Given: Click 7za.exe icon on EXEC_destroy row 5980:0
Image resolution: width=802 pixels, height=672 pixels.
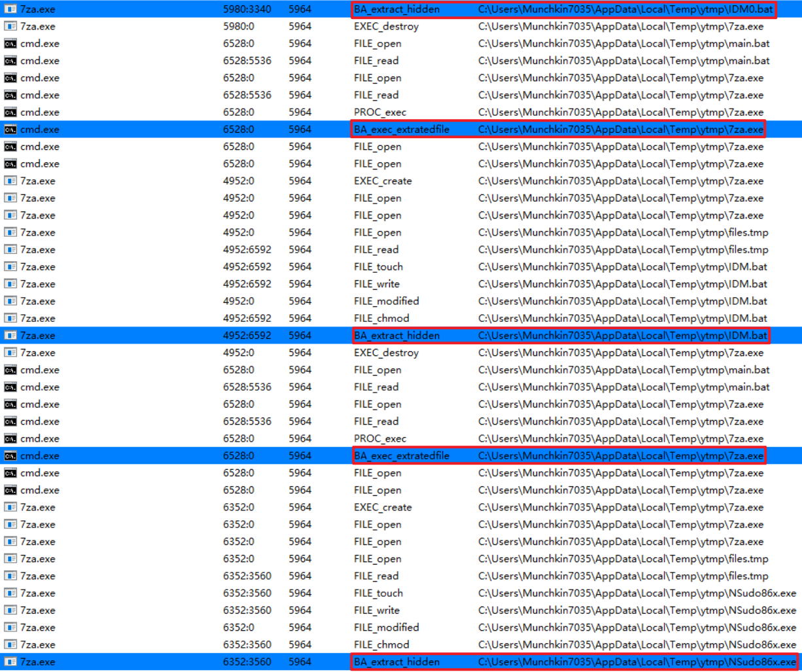Looking at the screenshot, I should tap(10, 26).
